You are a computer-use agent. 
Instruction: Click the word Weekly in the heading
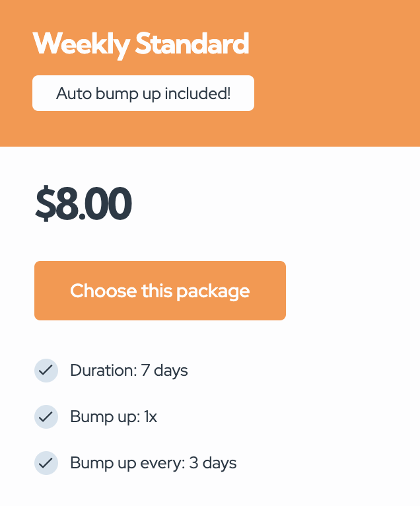click(x=81, y=44)
